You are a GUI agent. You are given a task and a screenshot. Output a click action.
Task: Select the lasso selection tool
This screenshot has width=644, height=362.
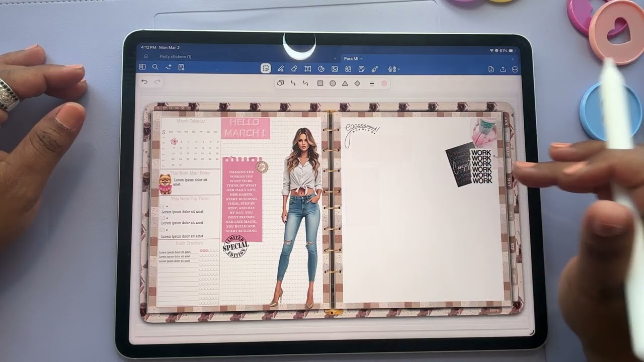pyautogui.click(x=266, y=68)
